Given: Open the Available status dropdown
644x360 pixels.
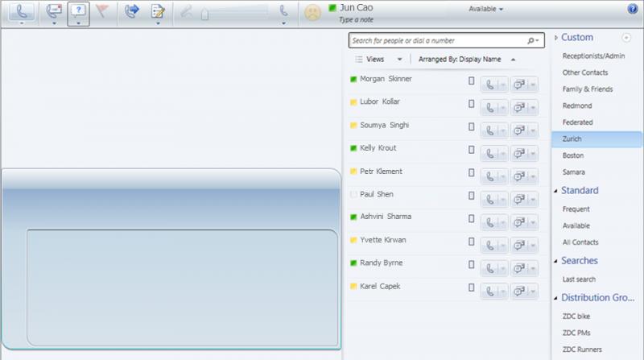Looking at the screenshot, I should (x=486, y=9).
